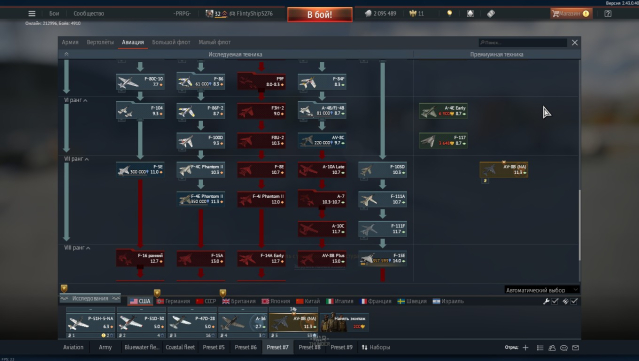
Task: Switch to the Вертолёты tab
Action: (x=100, y=42)
